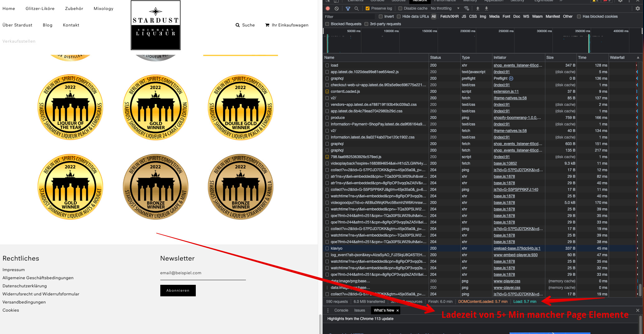
Task: Show all request types with All filter
Action: (x=434, y=16)
